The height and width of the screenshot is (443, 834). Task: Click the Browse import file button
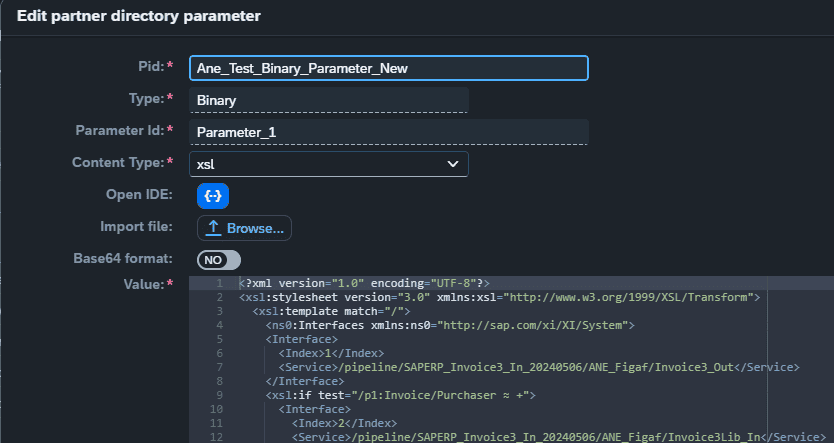244,228
